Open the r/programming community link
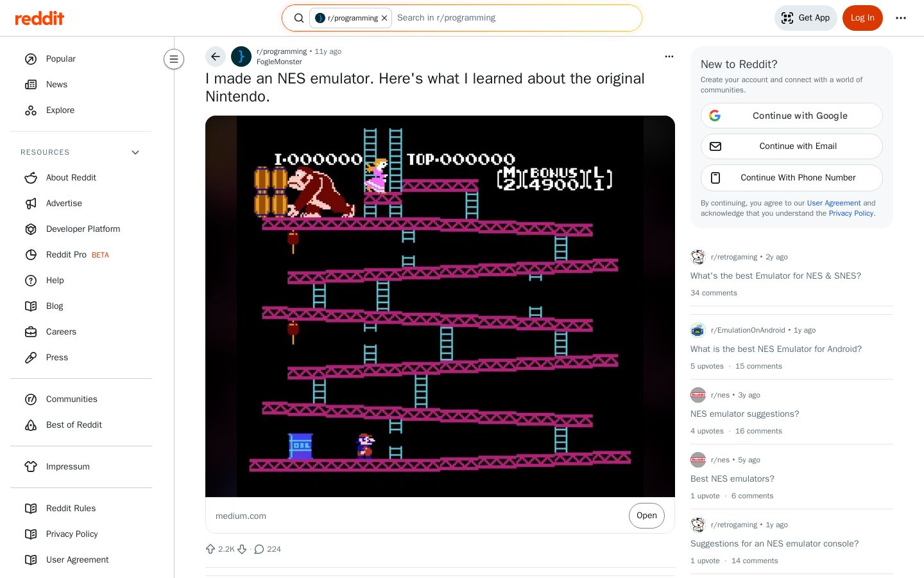This screenshot has height=578, width=924. click(282, 51)
